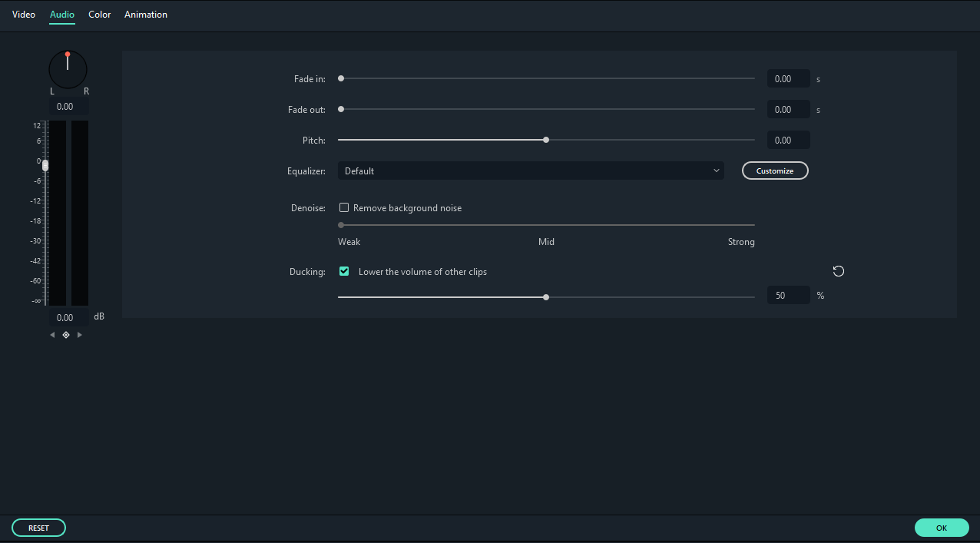This screenshot has height=543, width=980.
Task: Click the Pitch slider handle
Action: click(546, 140)
